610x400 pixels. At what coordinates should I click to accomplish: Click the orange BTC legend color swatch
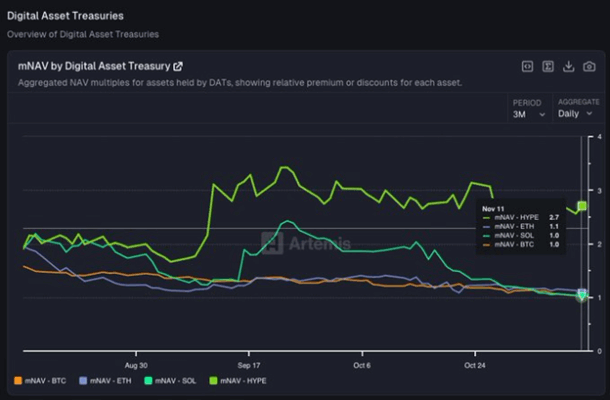coord(17,381)
